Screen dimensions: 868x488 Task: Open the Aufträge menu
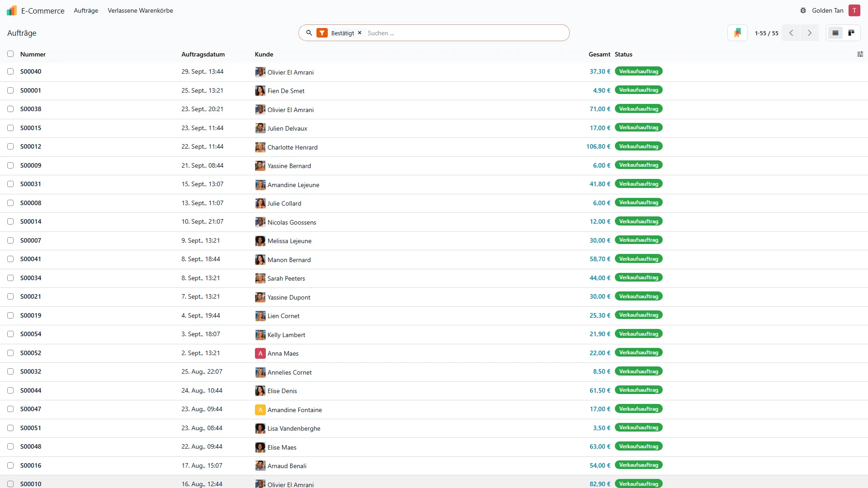86,10
